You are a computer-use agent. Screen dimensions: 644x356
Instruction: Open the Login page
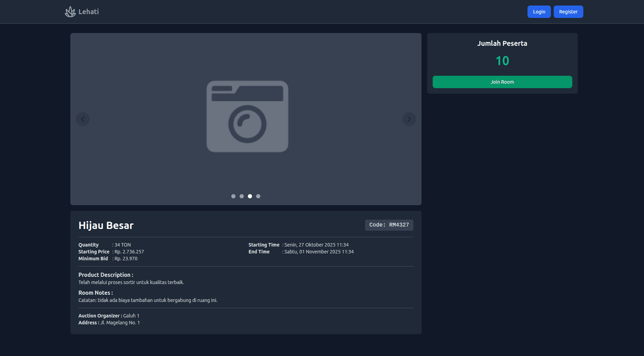539,12
